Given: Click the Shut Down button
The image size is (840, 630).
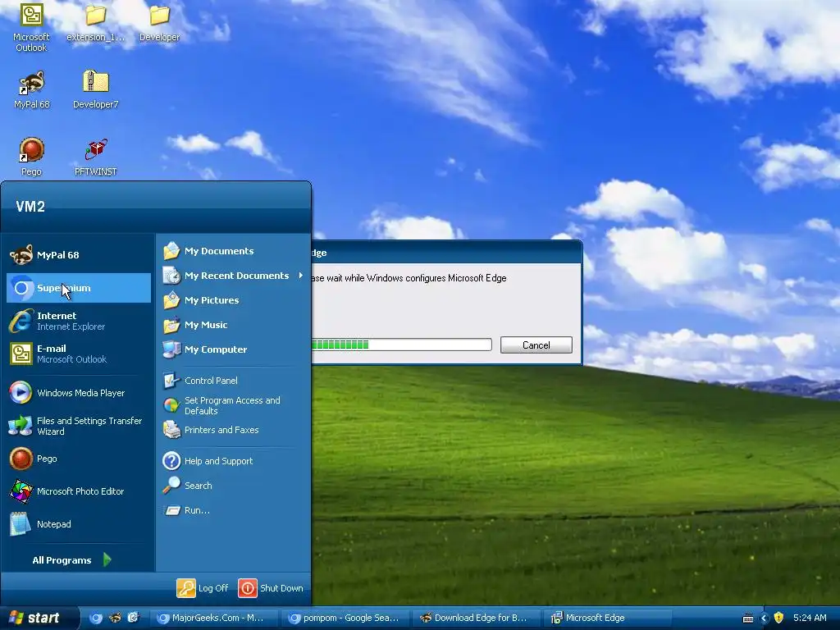Looking at the screenshot, I should [271, 587].
